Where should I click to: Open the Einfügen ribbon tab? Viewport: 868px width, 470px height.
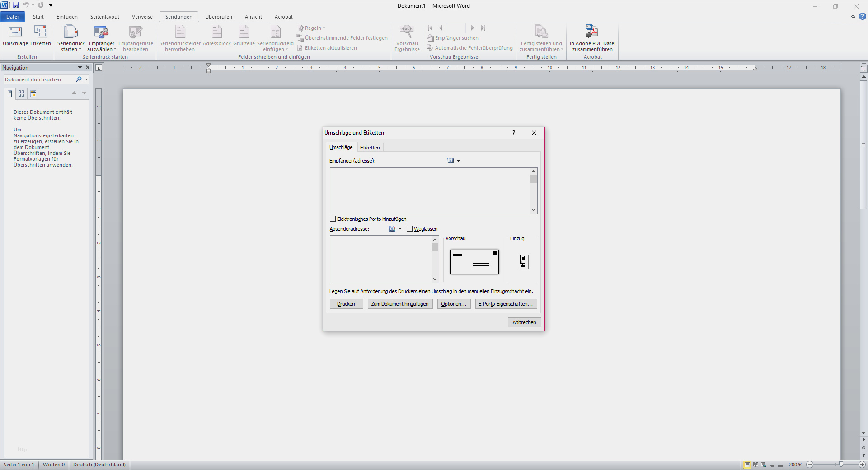coord(67,17)
